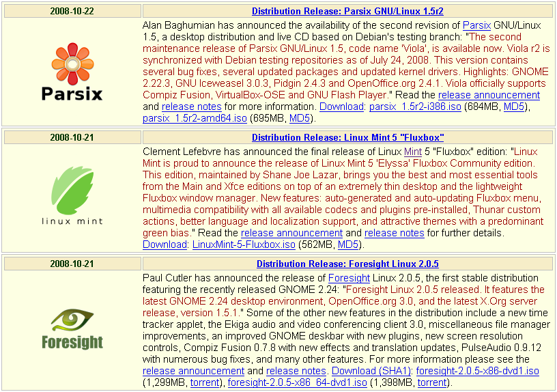Follow the Parsix link in the first paragraph
Viewport: 557px width, 392px height.
[x=476, y=25]
